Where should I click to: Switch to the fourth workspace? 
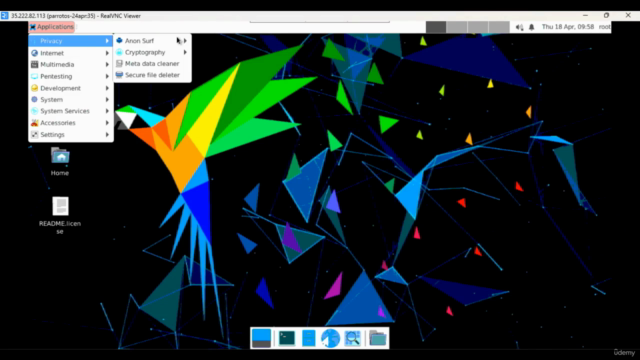click(499, 27)
